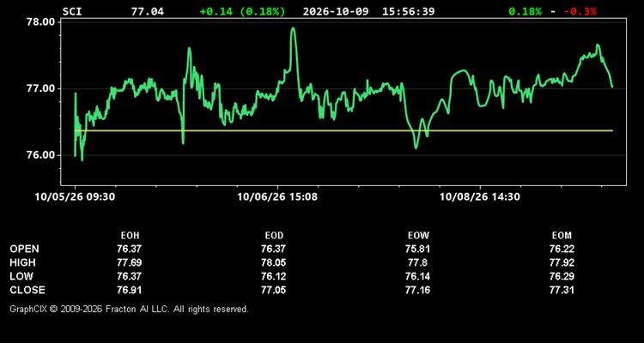Click the EOW column header
644x343 pixels.
pos(418,236)
